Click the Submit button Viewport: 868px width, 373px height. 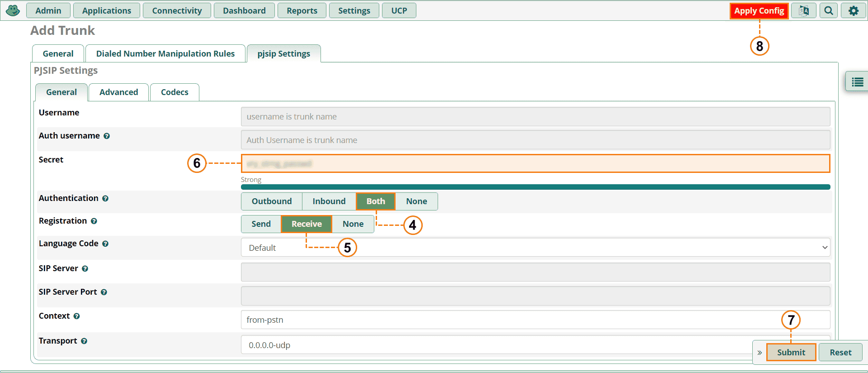pyautogui.click(x=791, y=352)
